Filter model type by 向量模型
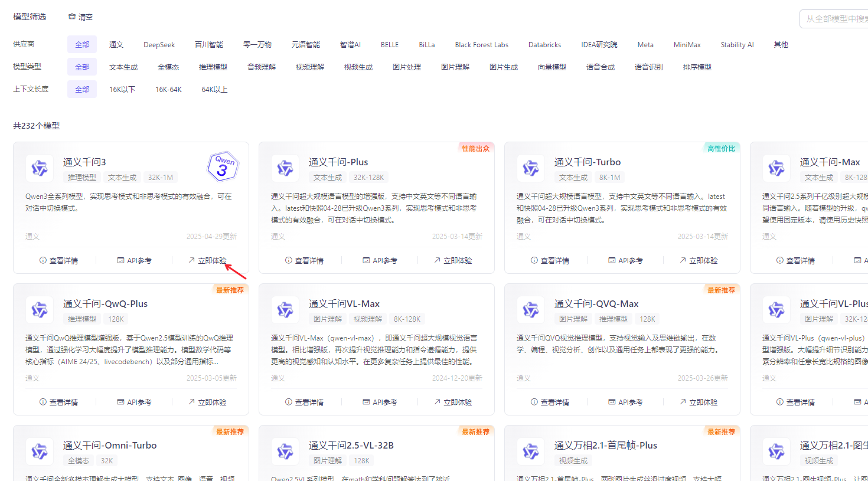This screenshot has width=868, height=481. point(552,67)
